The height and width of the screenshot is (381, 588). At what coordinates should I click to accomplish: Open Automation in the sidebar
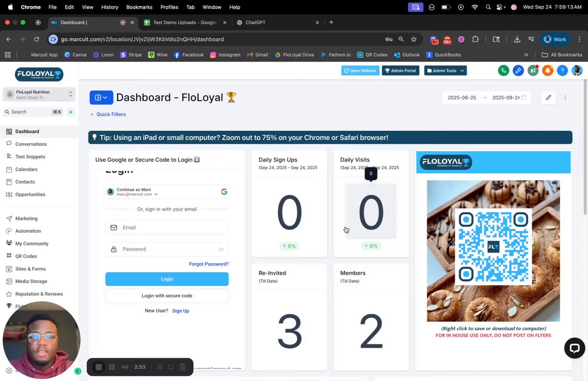click(28, 231)
